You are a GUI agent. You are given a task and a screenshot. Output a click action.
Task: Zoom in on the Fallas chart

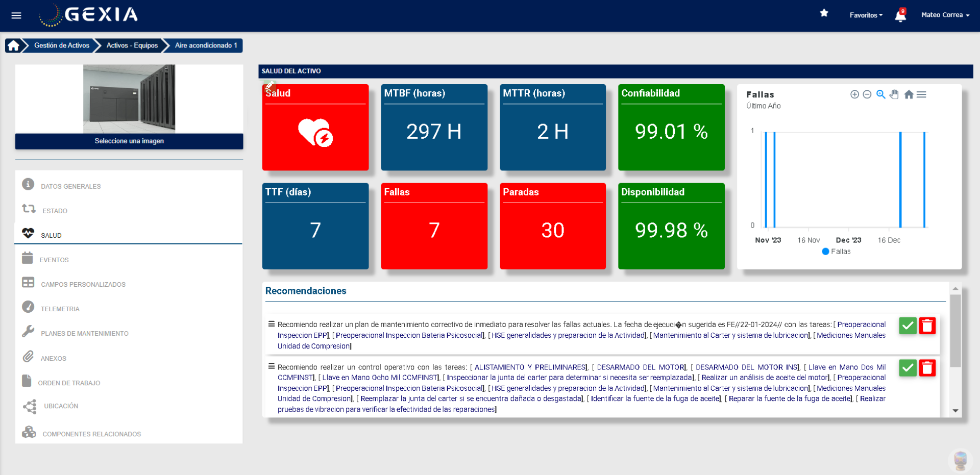pos(854,94)
